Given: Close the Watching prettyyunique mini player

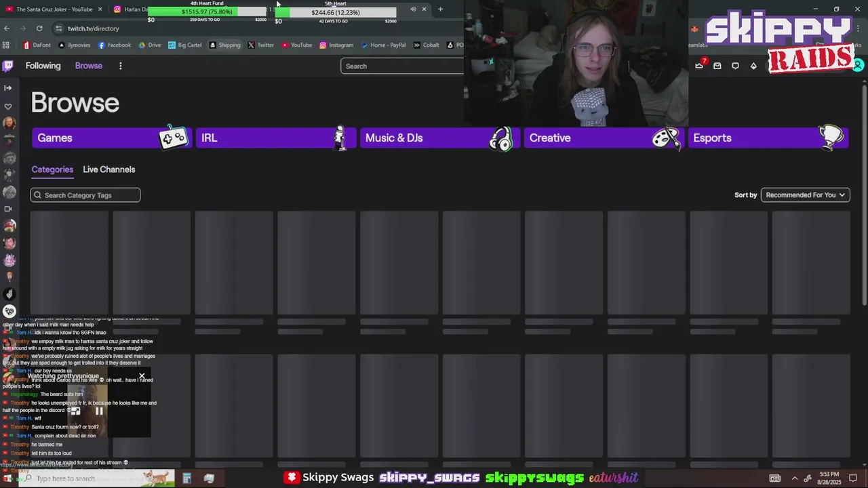Looking at the screenshot, I should (x=142, y=375).
